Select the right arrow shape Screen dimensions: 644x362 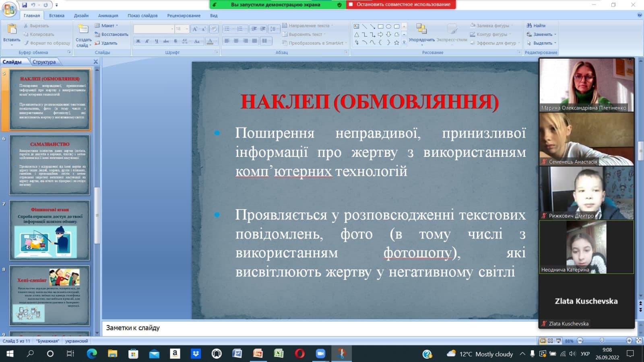(380, 35)
